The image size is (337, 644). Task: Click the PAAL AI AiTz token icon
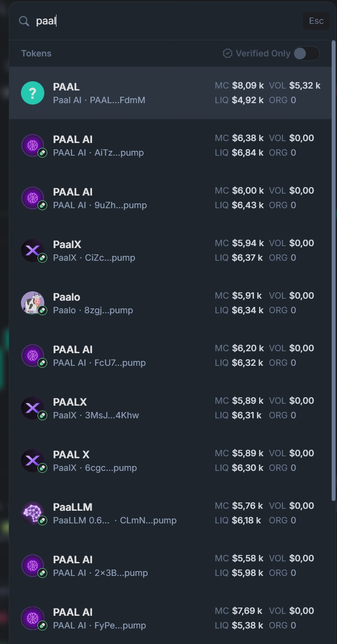(x=33, y=145)
